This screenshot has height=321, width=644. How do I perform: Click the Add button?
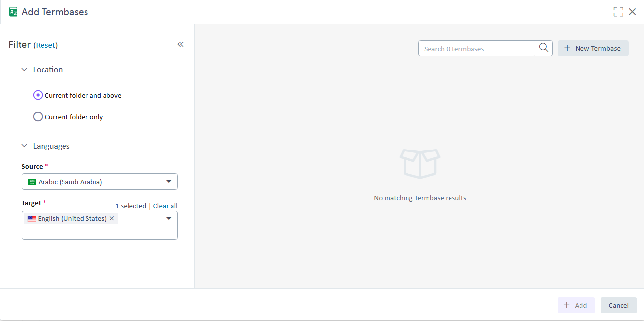576,305
